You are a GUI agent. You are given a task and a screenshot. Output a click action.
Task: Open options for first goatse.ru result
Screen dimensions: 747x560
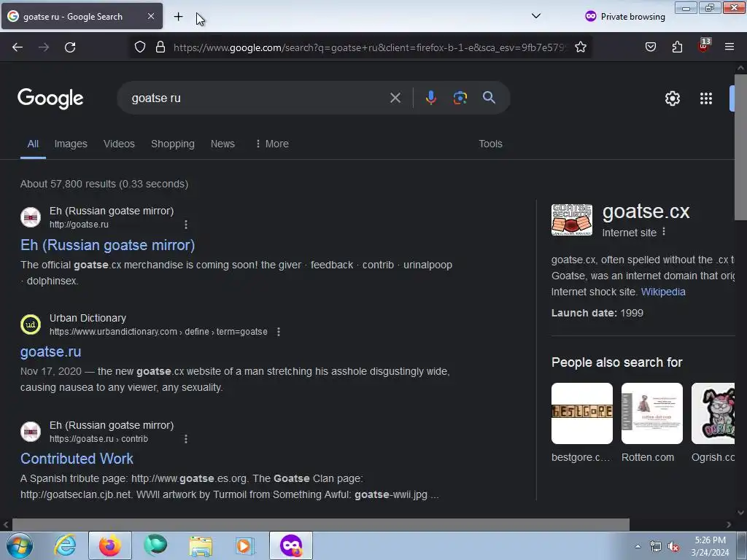click(186, 225)
